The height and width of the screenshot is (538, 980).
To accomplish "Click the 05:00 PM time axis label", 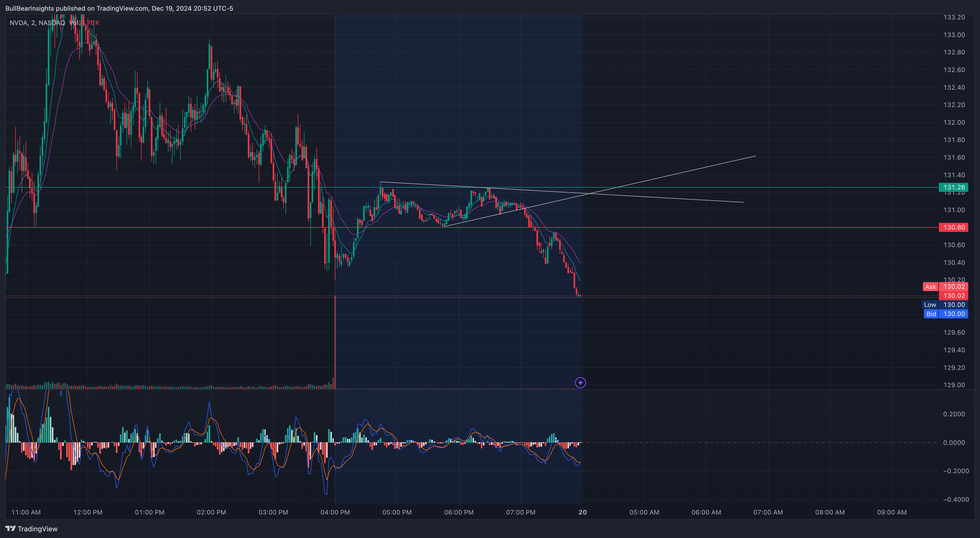I will click(397, 512).
